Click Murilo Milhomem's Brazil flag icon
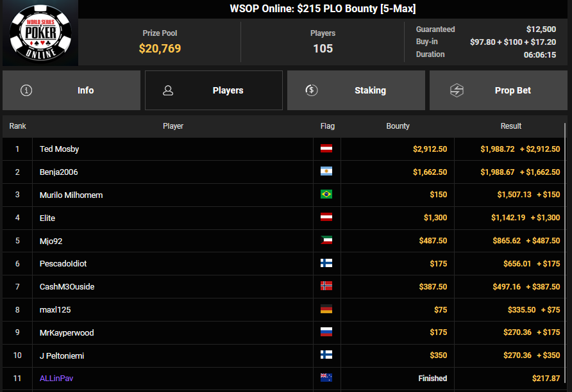 pos(326,194)
